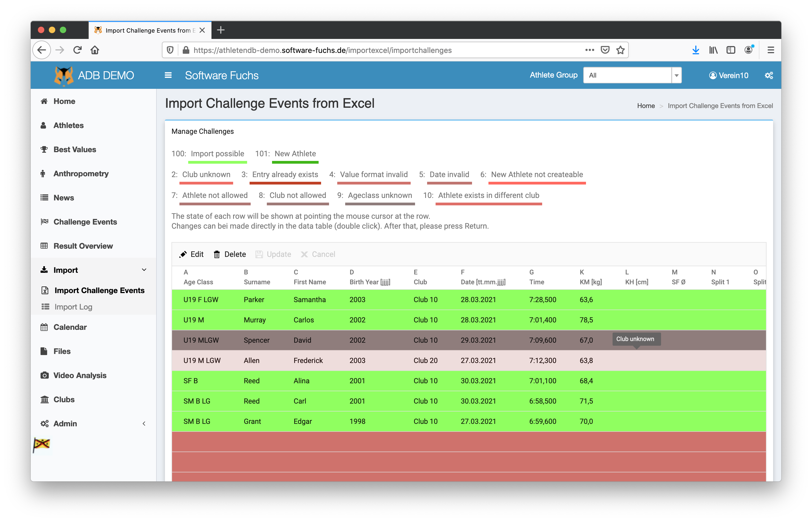The image size is (812, 522).
Task: Click the browser forward arrow
Action: pos(60,50)
